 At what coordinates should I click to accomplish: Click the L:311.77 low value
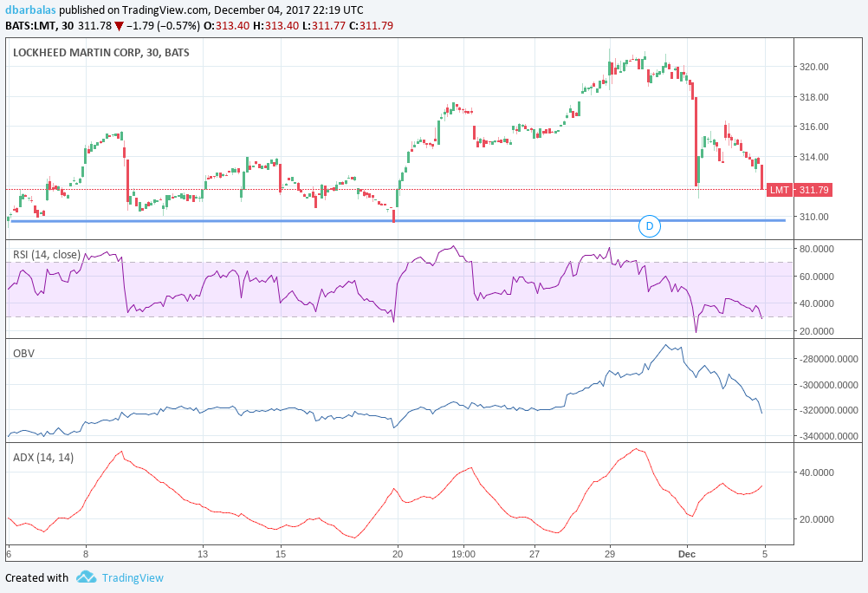(324, 25)
